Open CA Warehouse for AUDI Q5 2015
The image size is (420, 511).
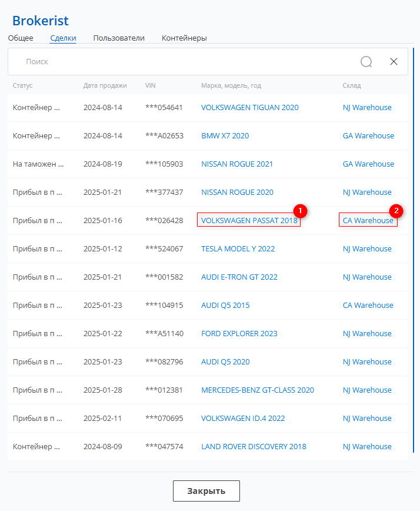(368, 306)
